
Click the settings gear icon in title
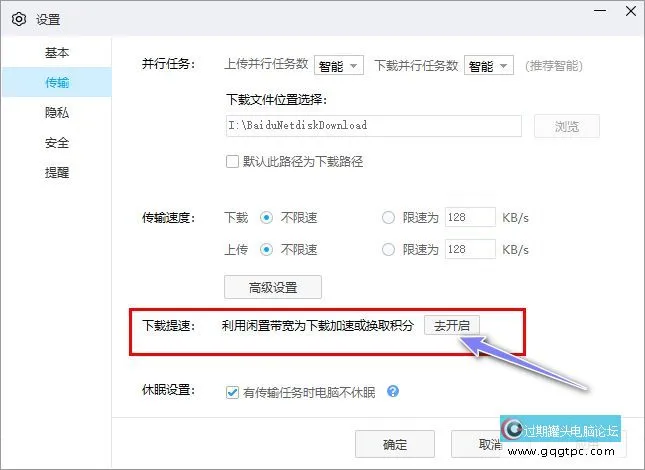pos(18,18)
